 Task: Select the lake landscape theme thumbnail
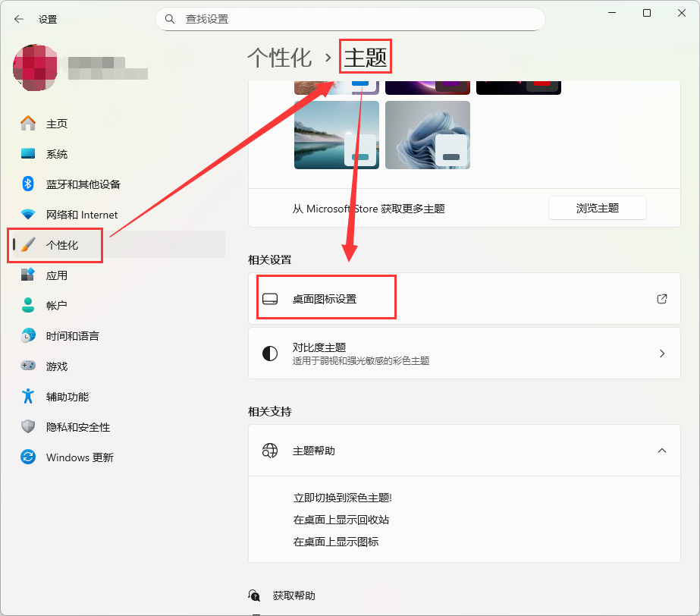pos(336,135)
